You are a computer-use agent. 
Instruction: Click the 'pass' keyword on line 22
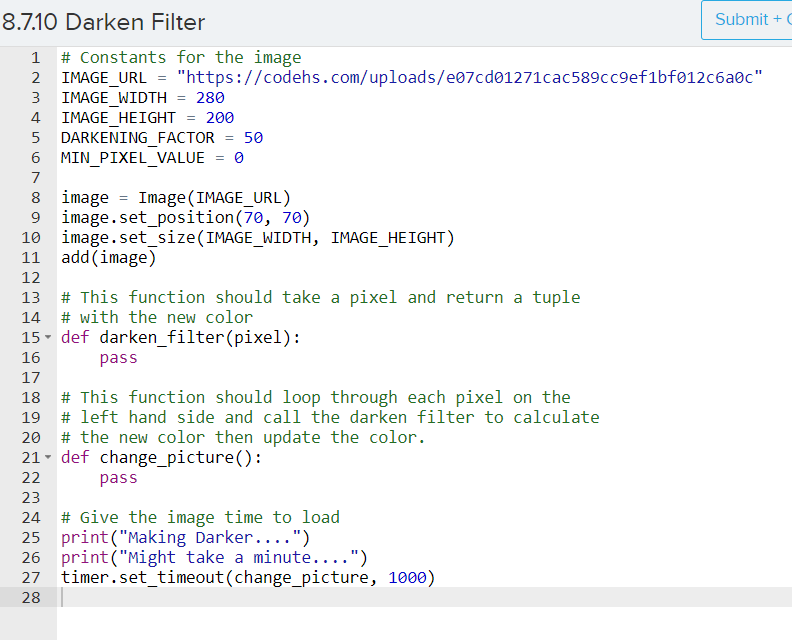tap(118, 478)
